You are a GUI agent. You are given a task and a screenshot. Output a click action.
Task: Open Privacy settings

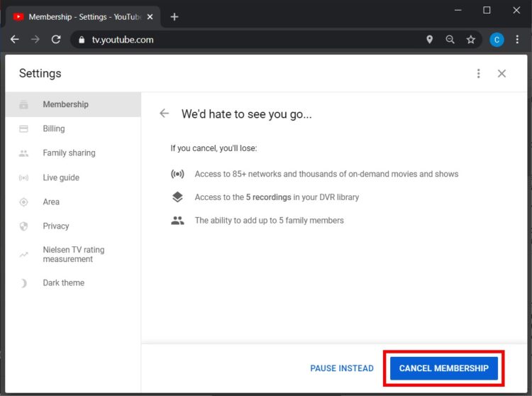pyautogui.click(x=73, y=226)
